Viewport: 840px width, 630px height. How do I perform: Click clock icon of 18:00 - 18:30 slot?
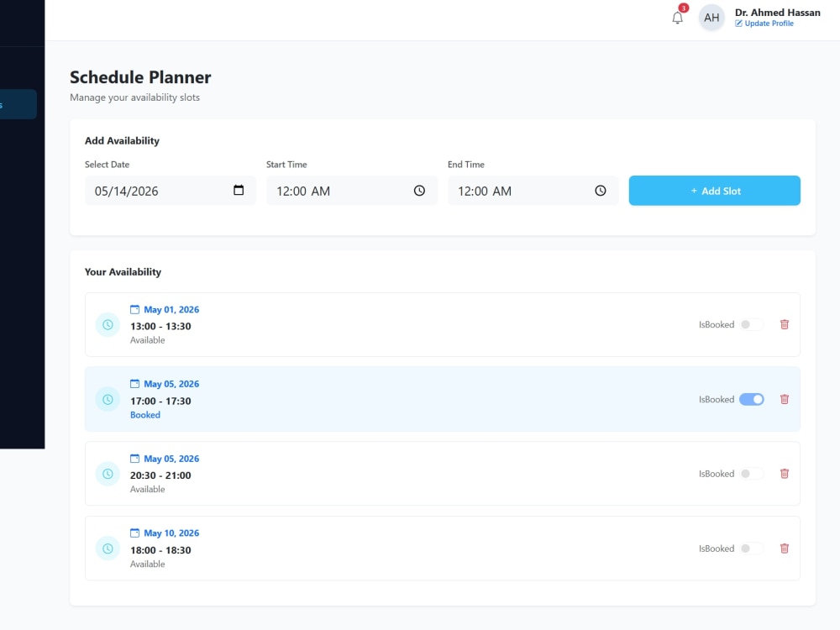click(108, 549)
